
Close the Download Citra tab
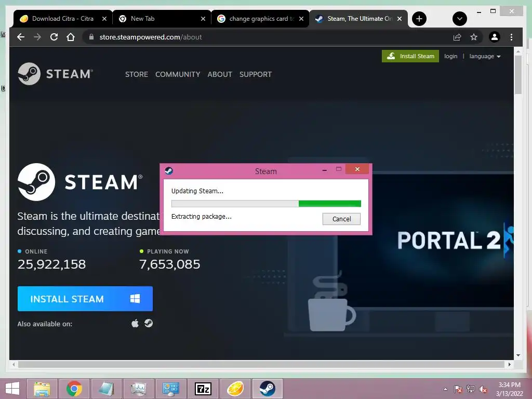click(x=104, y=19)
